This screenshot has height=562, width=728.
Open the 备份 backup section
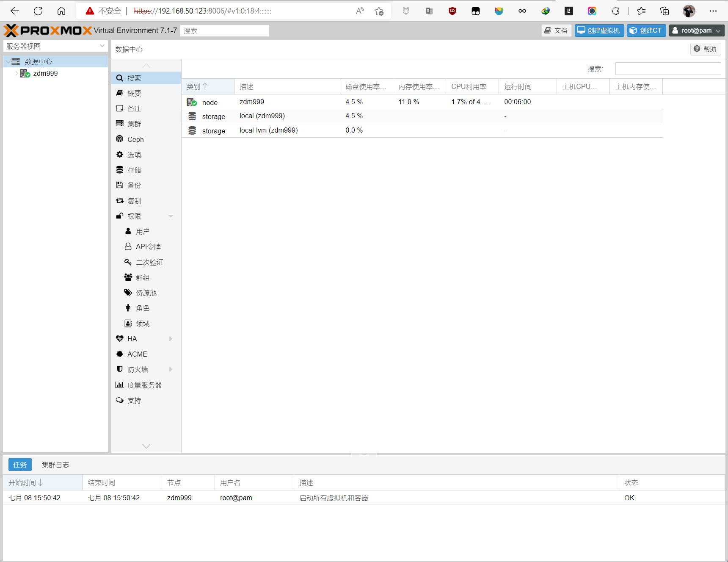click(134, 185)
